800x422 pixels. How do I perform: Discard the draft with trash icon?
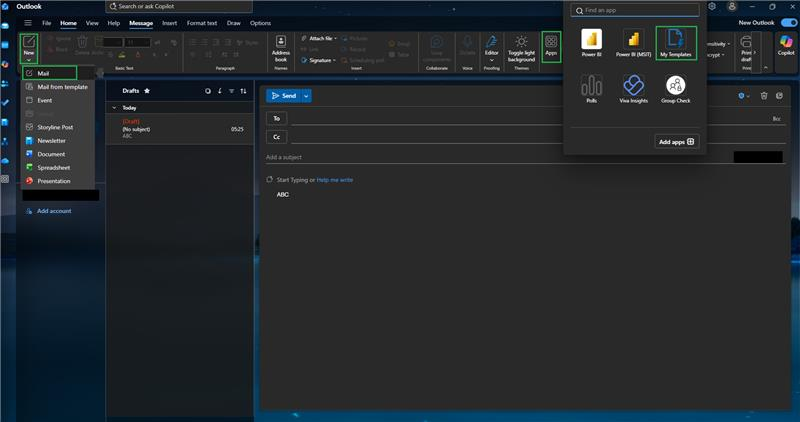(x=764, y=95)
